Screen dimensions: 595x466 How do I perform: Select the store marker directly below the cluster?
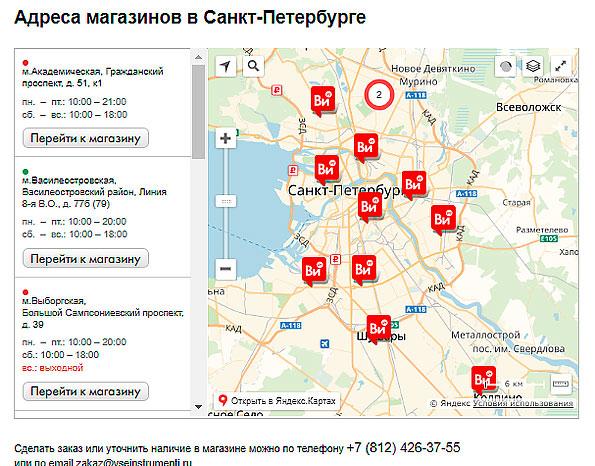click(366, 148)
